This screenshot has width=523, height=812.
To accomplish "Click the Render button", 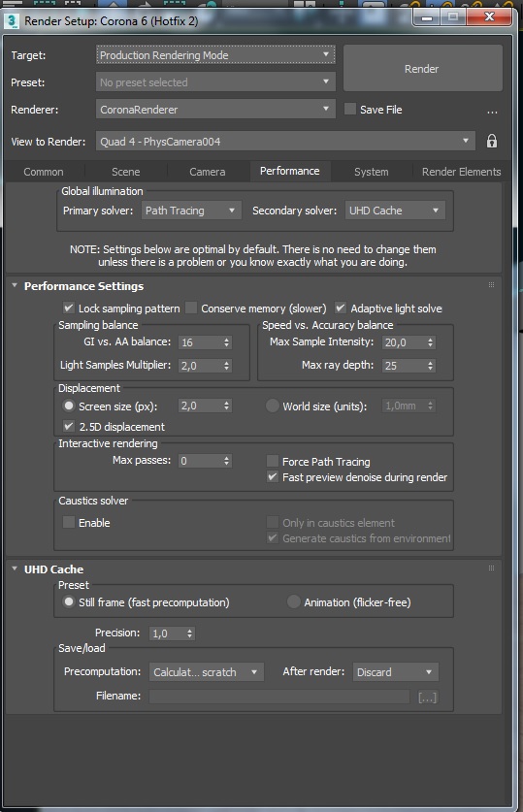I will (422, 69).
